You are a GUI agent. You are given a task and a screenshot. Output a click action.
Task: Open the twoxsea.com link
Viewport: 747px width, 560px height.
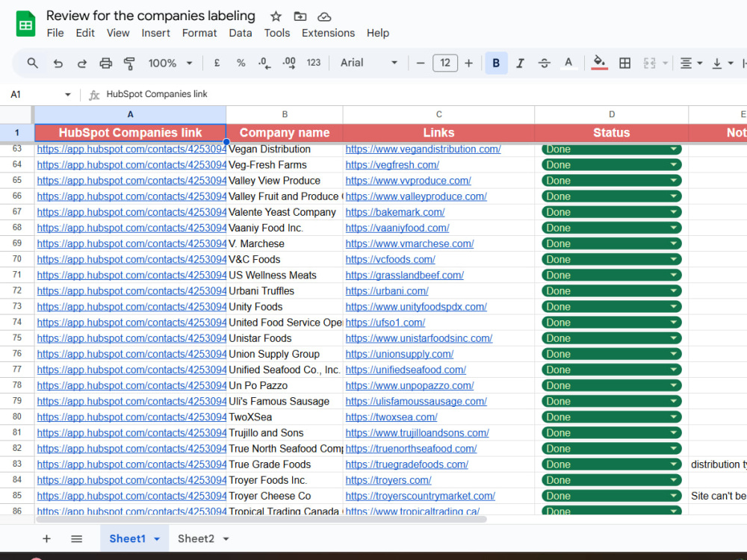[391, 417]
